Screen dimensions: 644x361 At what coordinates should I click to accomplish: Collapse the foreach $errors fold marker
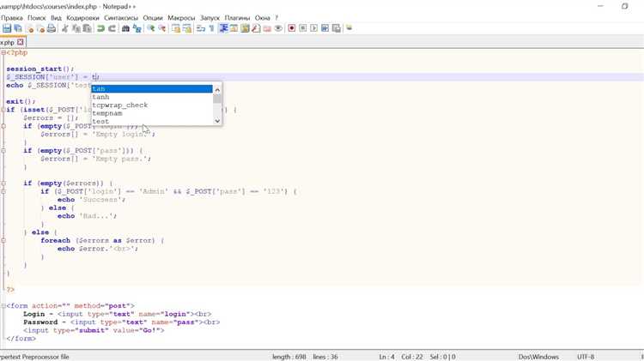click(x=3, y=240)
